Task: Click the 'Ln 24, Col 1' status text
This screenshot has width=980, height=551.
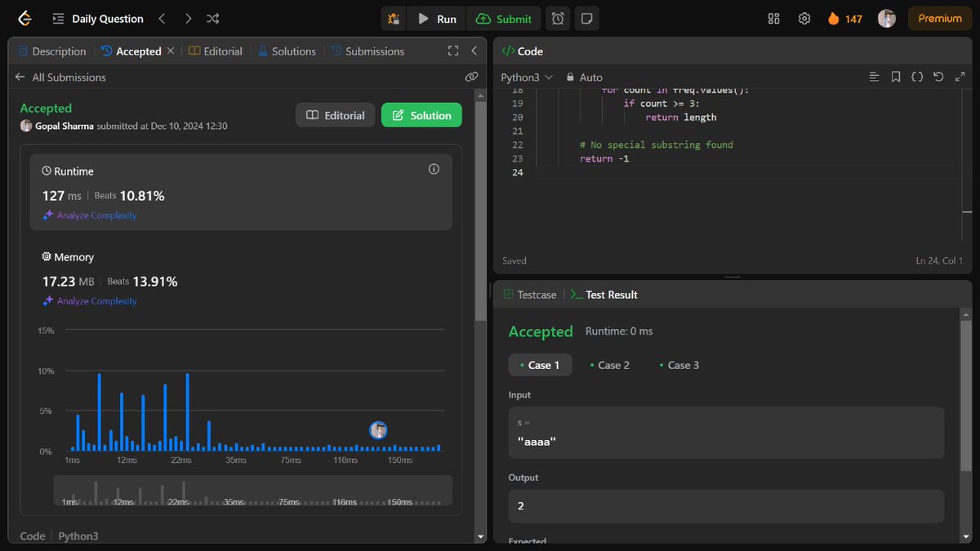Action: 939,260
